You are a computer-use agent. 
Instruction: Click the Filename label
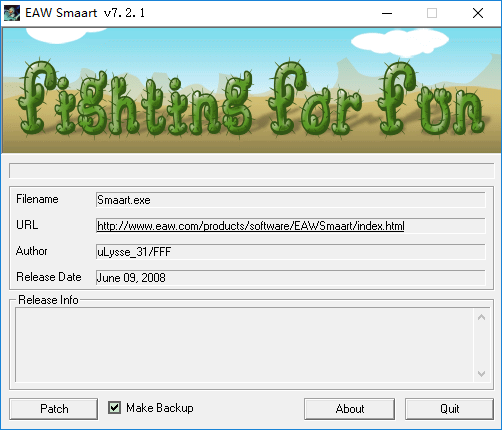click(37, 199)
